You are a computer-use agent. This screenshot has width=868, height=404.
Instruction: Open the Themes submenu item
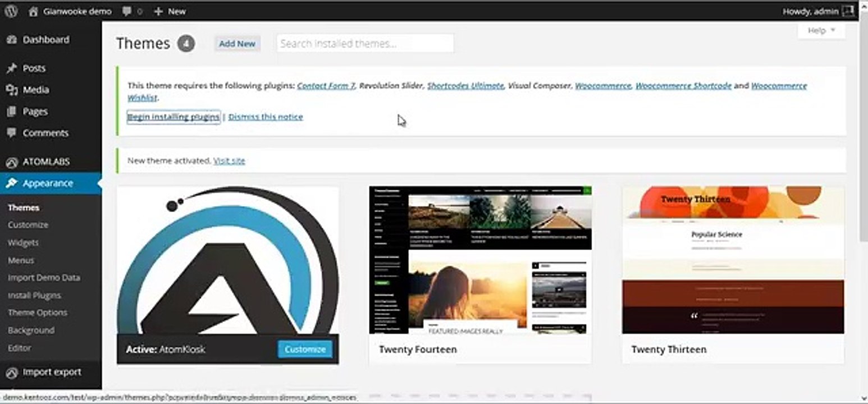click(x=24, y=208)
